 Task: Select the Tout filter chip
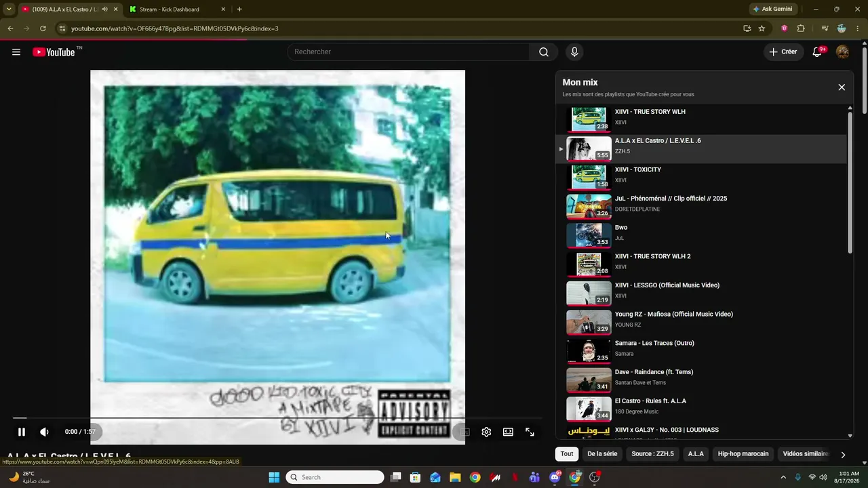(x=567, y=454)
